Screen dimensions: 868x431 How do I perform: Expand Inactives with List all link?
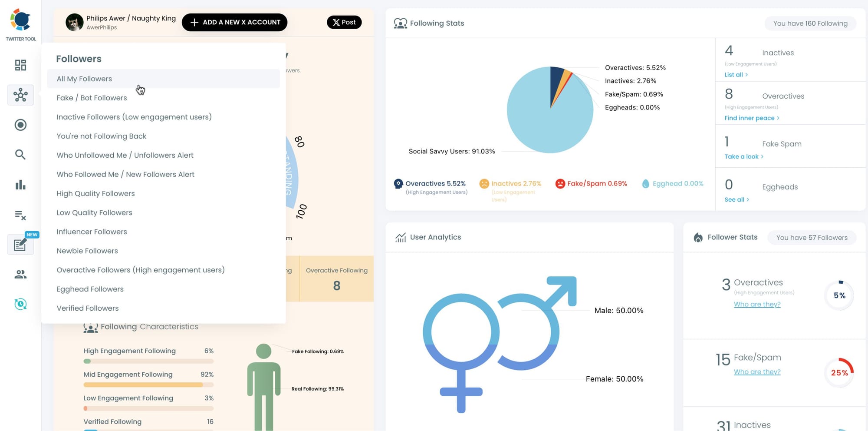(x=736, y=75)
